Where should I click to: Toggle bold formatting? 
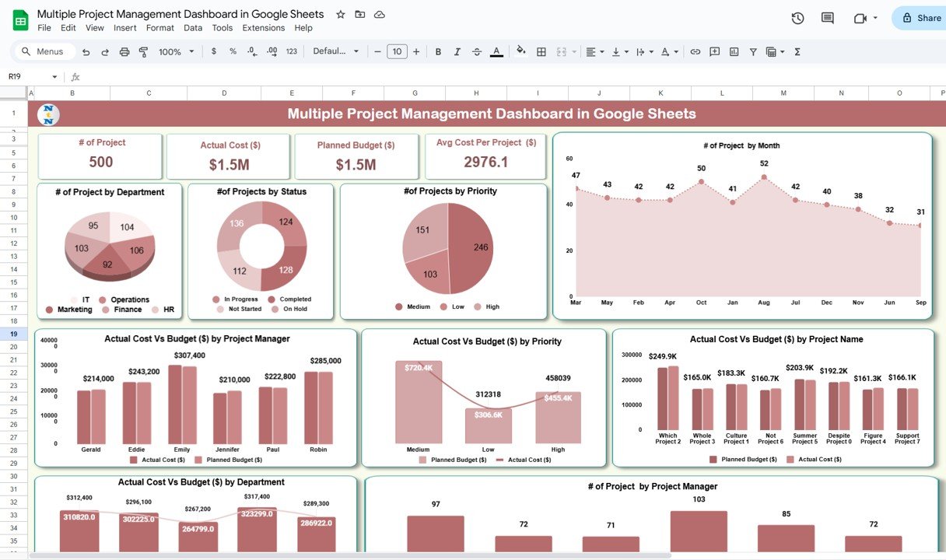[438, 52]
